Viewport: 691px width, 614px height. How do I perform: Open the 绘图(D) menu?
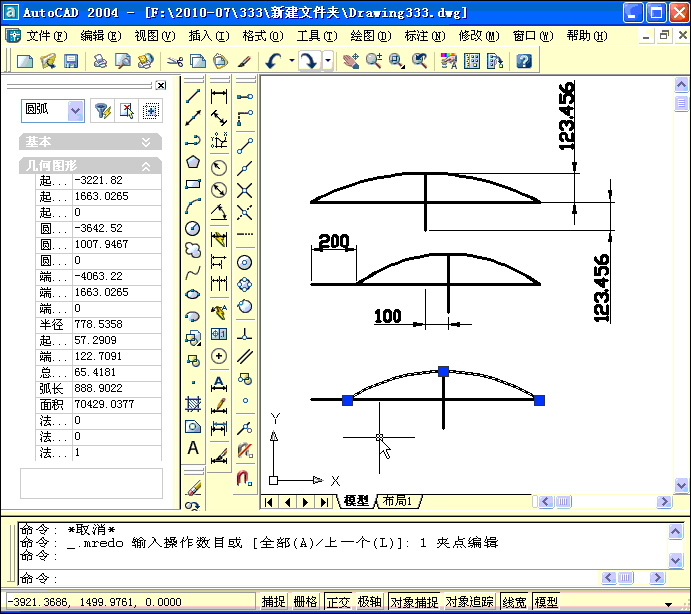tap(371, 36)
